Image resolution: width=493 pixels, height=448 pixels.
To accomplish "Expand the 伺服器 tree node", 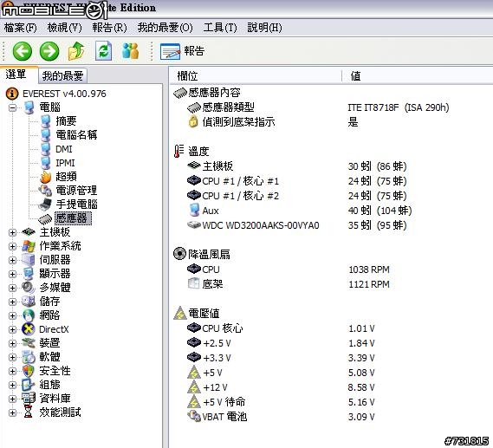I will click(12, 260).
